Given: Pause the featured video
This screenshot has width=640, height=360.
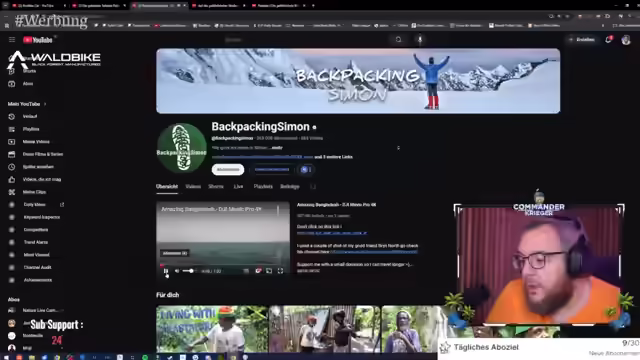Looking at the screenshot, I should 166,271.
